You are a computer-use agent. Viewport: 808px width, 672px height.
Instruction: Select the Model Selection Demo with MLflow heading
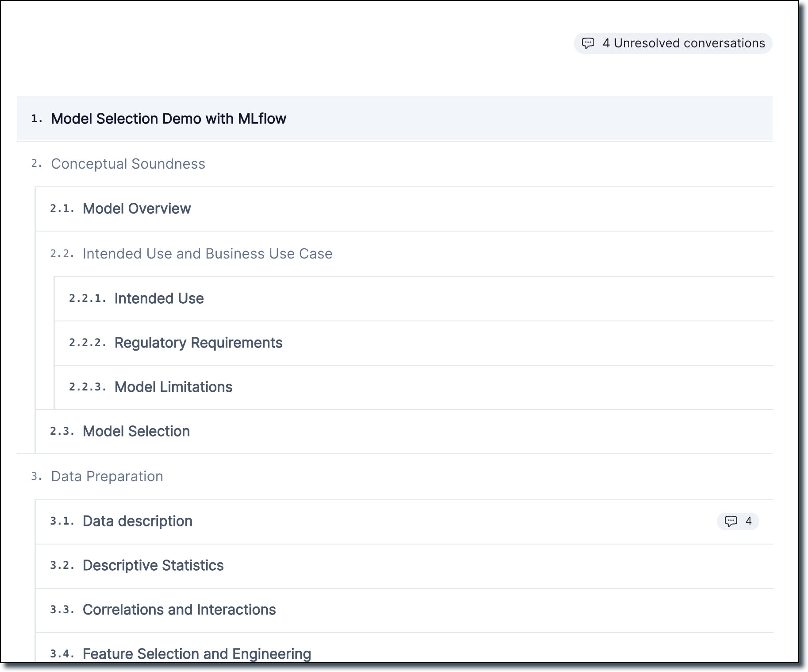[x=169, y=119]
